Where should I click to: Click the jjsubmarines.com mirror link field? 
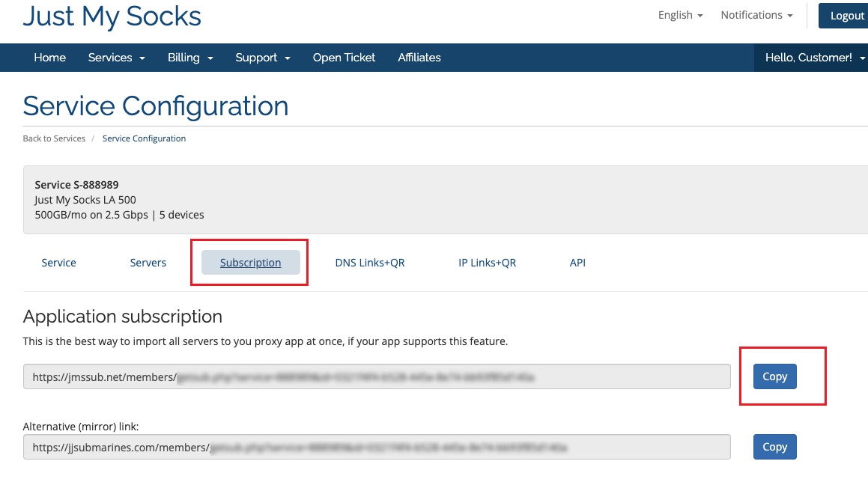click(377, 448)
